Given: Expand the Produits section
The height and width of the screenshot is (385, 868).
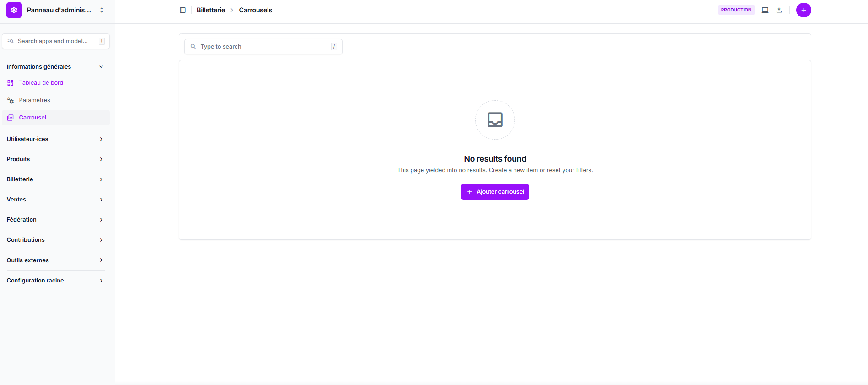Looking at the screenshot, I should pyautogui.click(x=55, y=159).
